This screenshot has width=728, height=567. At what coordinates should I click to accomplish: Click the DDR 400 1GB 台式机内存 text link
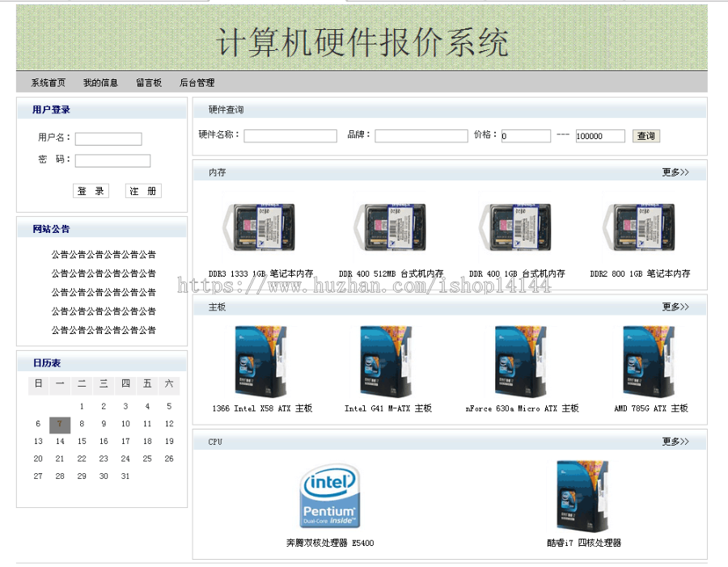pyautogui.click(x=517, y=273)
